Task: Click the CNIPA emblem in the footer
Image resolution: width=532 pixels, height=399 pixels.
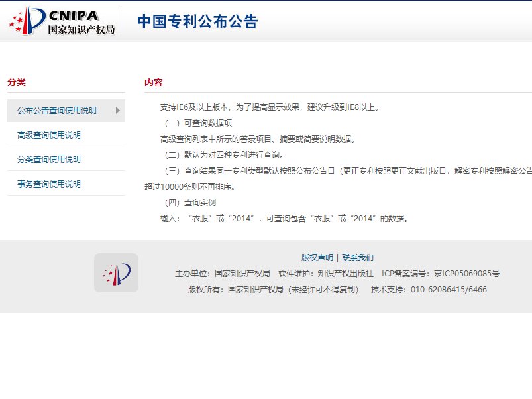Action: coord(116,272)
